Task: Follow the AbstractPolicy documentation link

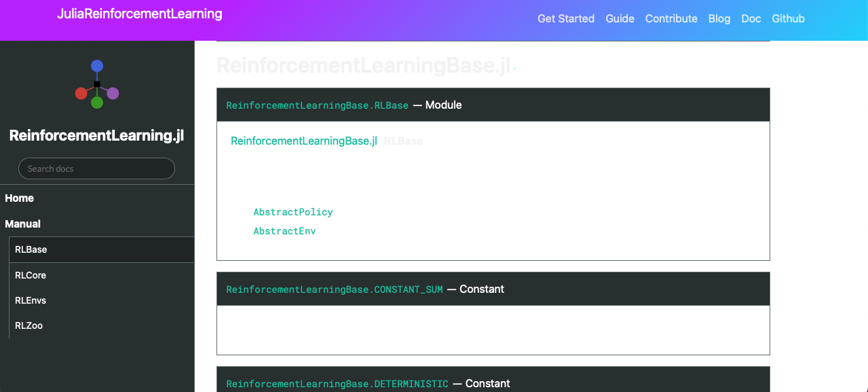Action: point(293,211)
